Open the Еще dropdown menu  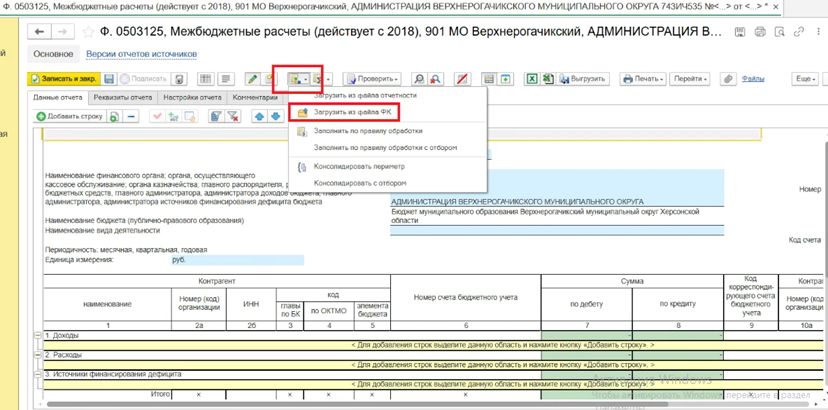tap(806, 79)
